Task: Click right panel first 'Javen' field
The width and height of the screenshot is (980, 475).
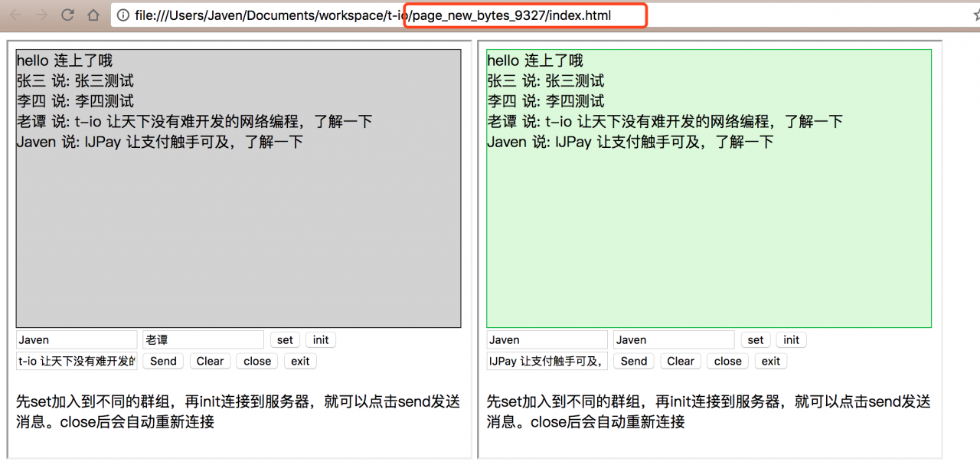Action: pyautogui.click(x=547, y=340)
